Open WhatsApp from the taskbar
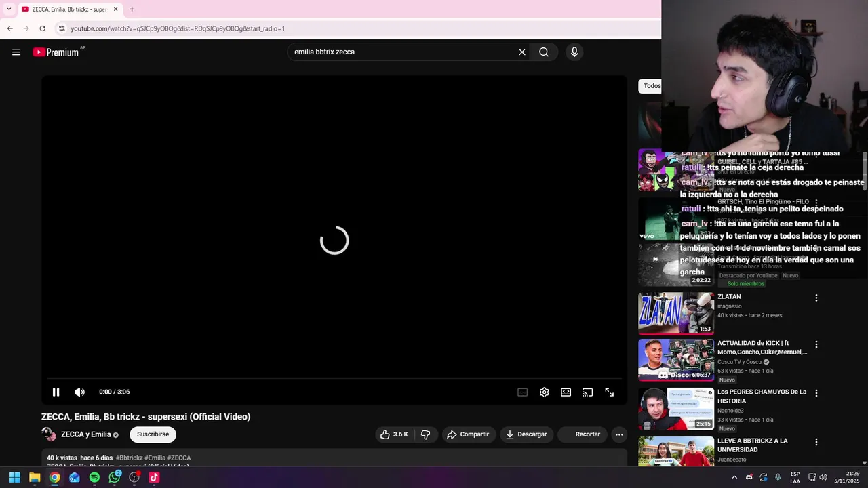Image resolution: width=868 pixels, height=488 pixels. [x=115, y=477]
